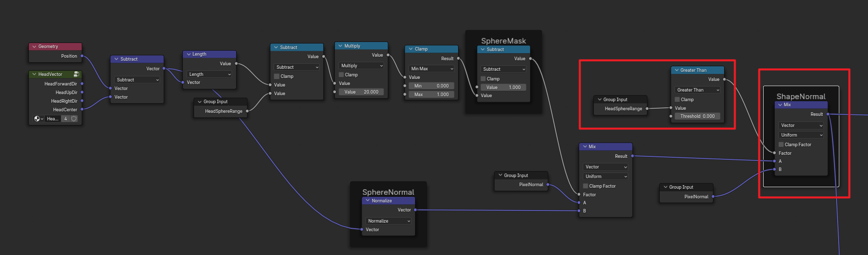Screen dimensions: 868x255
Task: Open the node tree browse icon in HeadVector
Action: [38, 119]
